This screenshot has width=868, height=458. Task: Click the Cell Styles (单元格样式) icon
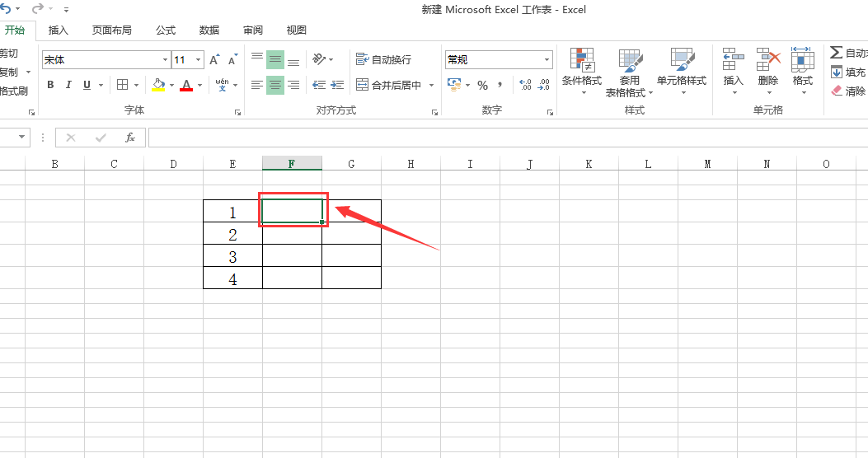pyautogui.click(x=682, y=62)
